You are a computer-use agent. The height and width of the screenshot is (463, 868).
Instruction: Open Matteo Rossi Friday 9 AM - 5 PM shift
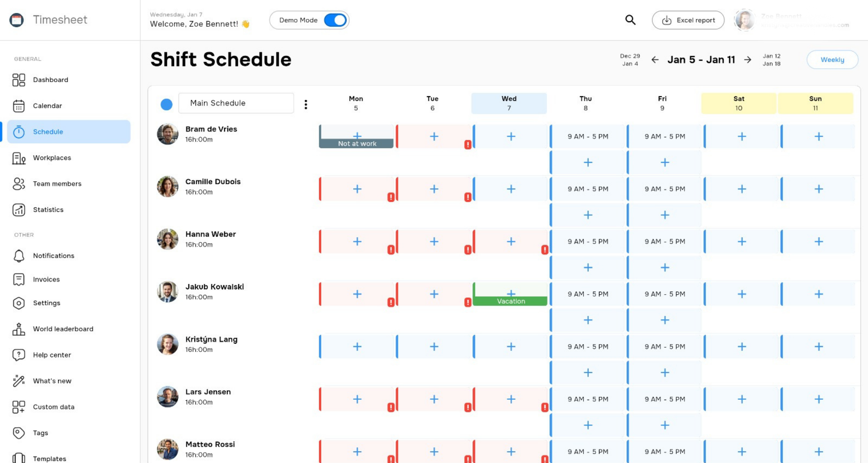665,452
